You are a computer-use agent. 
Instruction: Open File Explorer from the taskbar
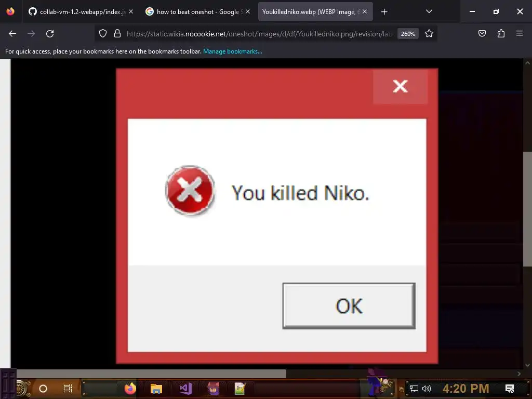click(x=156, y=389)
